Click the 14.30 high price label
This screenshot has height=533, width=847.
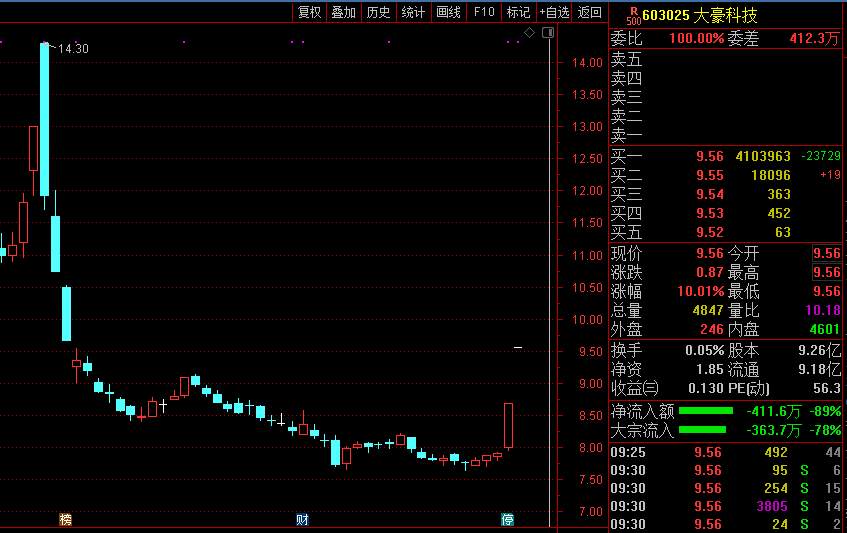73,49
